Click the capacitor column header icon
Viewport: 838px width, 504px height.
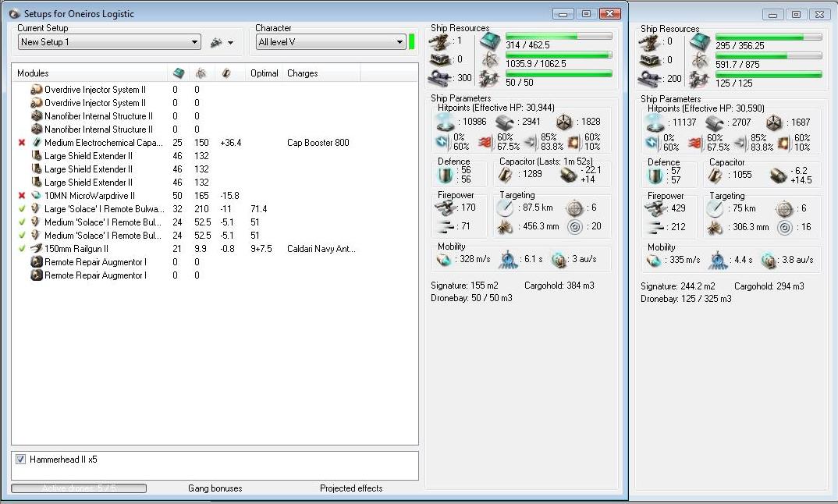coord(226,73)
